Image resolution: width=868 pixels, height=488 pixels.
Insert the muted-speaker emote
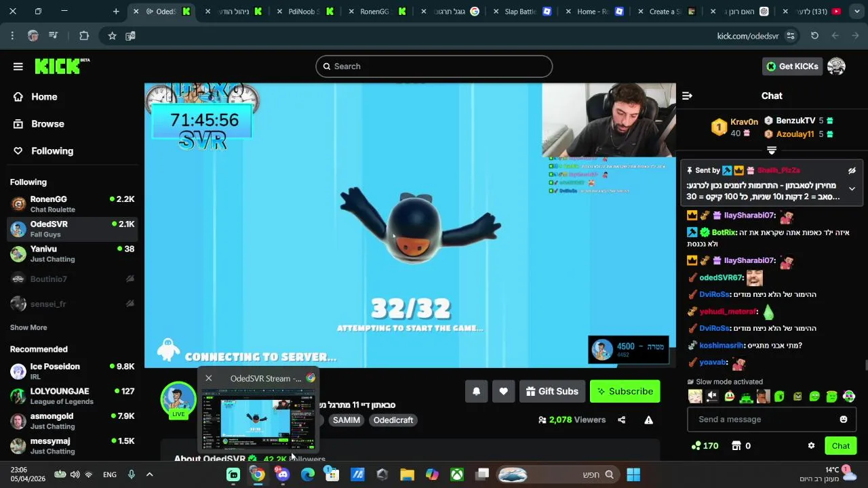pos(712,396)
